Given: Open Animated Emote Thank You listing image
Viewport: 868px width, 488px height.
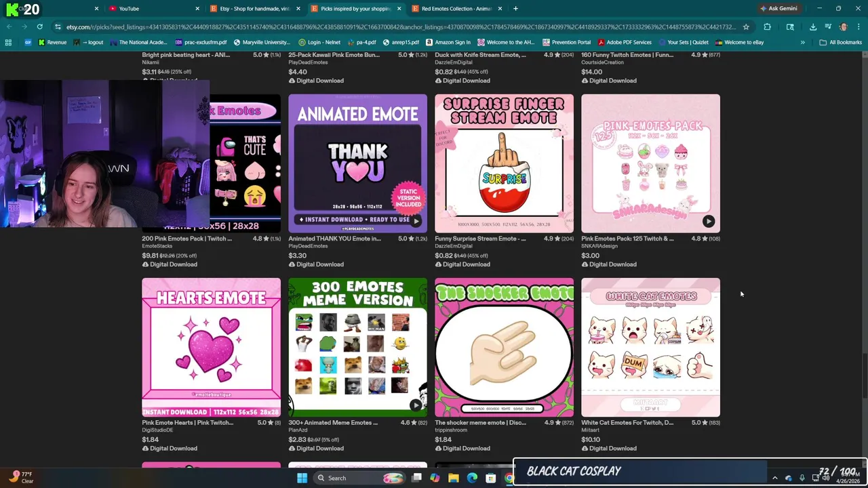Looking at the screenshot, I should click(357, 163).
